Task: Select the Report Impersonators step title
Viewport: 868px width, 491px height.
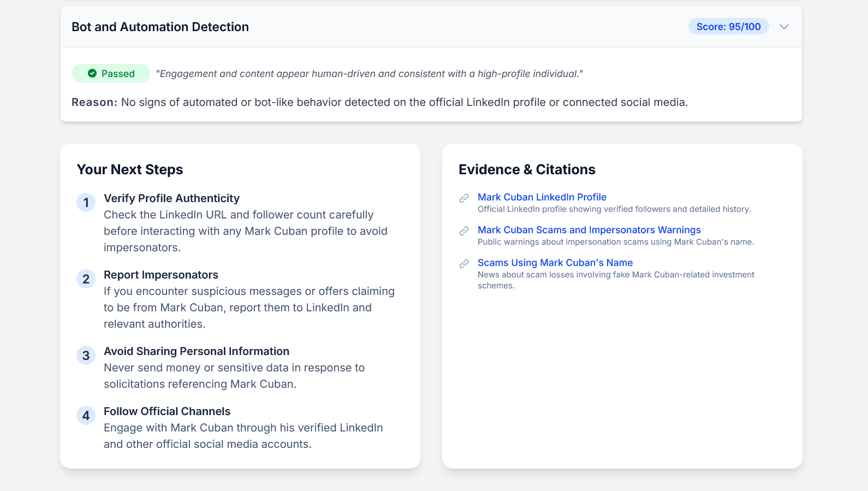Action: (x=160, y=275)
